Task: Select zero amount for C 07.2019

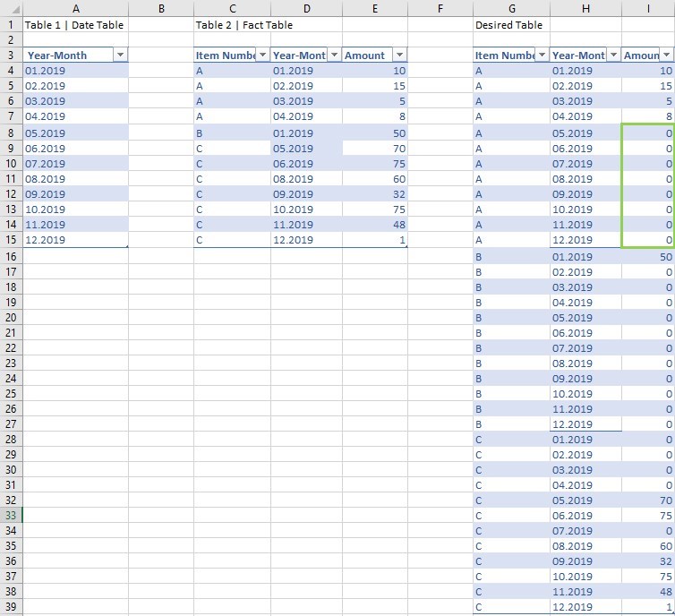Action: 648,531
